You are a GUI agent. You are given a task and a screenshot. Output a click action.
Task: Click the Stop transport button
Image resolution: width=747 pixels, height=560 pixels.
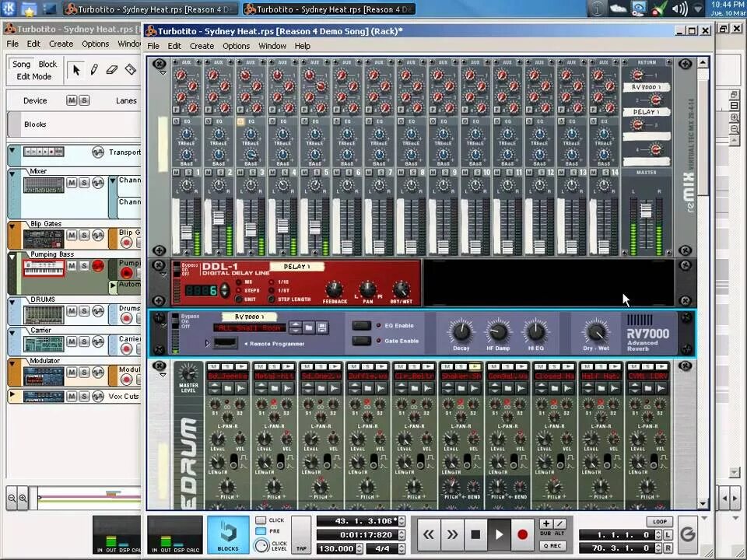475,534
